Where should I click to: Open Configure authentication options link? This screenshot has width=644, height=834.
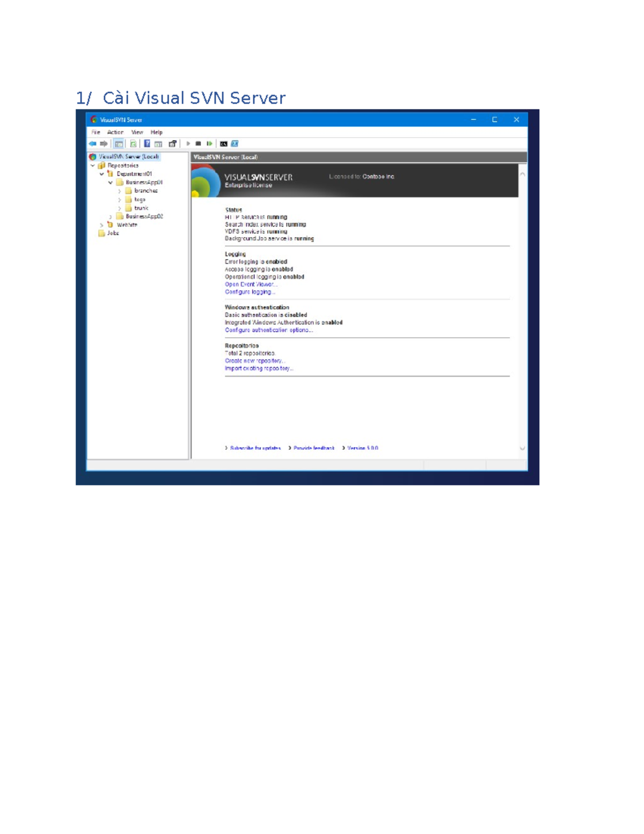click(x=269, y=329)
